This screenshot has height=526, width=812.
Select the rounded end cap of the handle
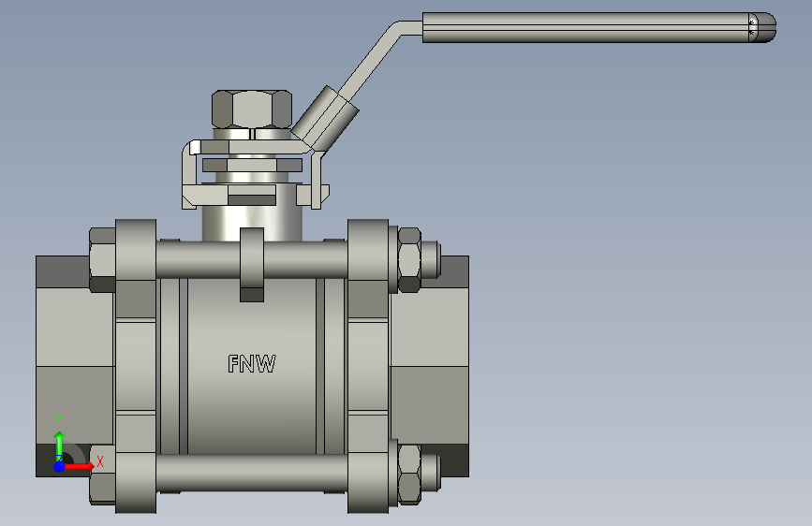762,27
